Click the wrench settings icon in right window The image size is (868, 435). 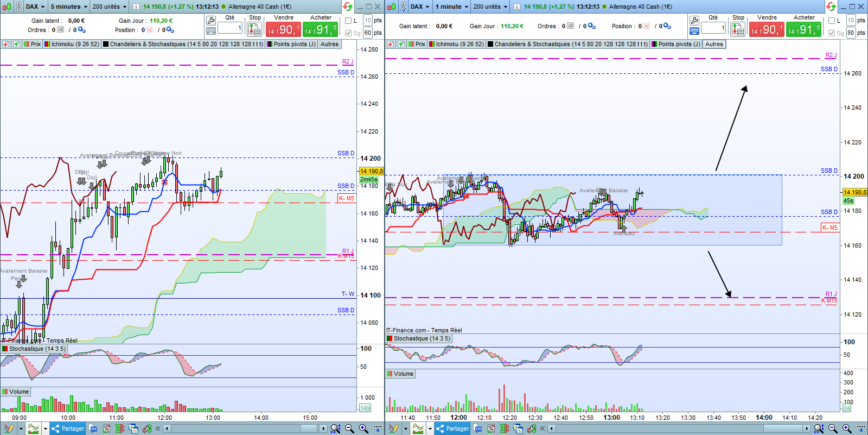coord(694,21)
